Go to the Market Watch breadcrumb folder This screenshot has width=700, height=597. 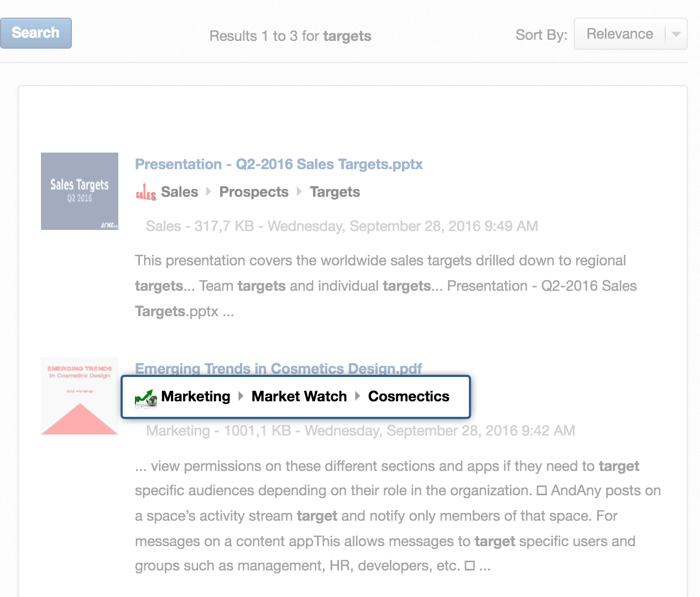pyautogui.click(x=299, y=396)
